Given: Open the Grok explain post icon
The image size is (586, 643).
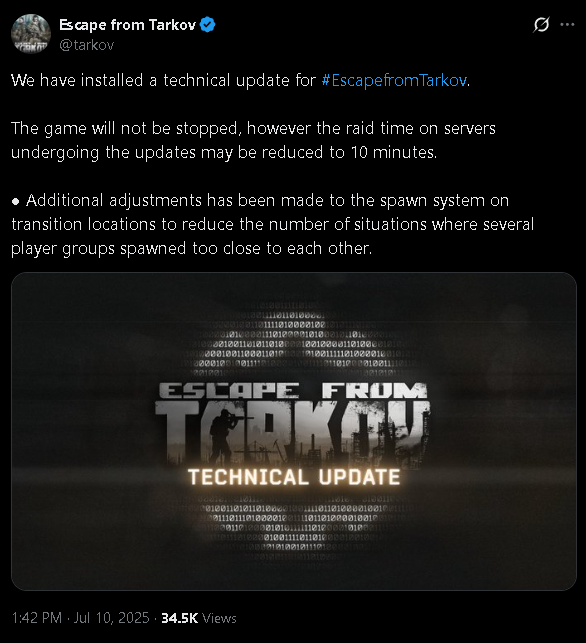Looking at the screenshot, I should 541,25.
